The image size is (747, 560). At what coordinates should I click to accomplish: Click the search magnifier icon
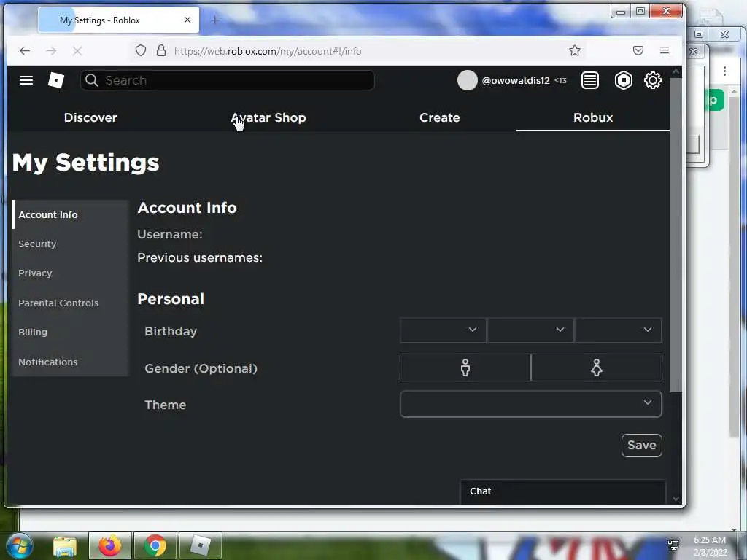pyautogui.click(x=92, y=80)
